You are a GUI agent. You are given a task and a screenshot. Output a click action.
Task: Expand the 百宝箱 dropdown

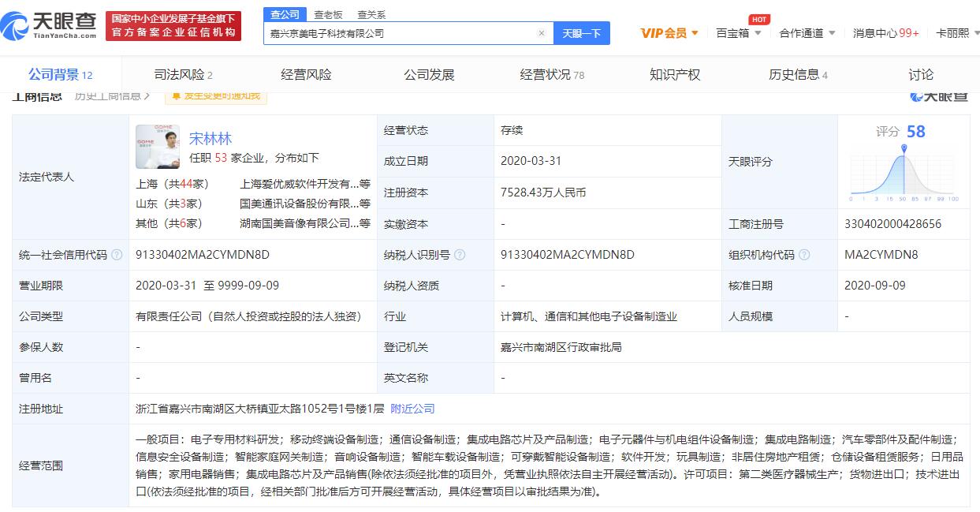739,33
